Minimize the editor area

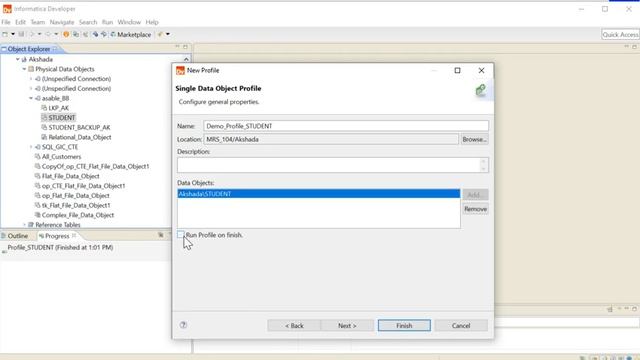[x=627, y=47]
